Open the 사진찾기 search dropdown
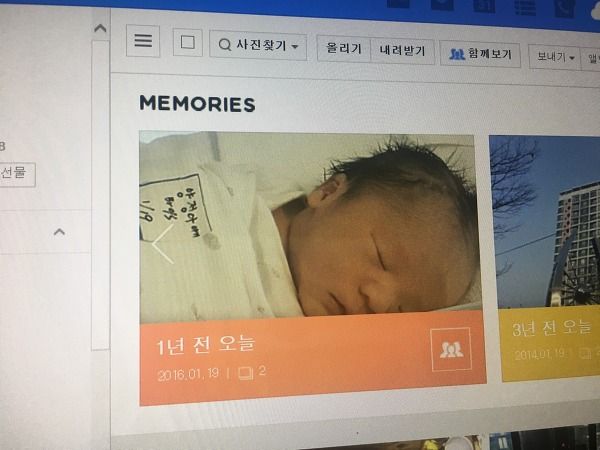This screenshot has width=600, height=450. [x=258, y=46]
